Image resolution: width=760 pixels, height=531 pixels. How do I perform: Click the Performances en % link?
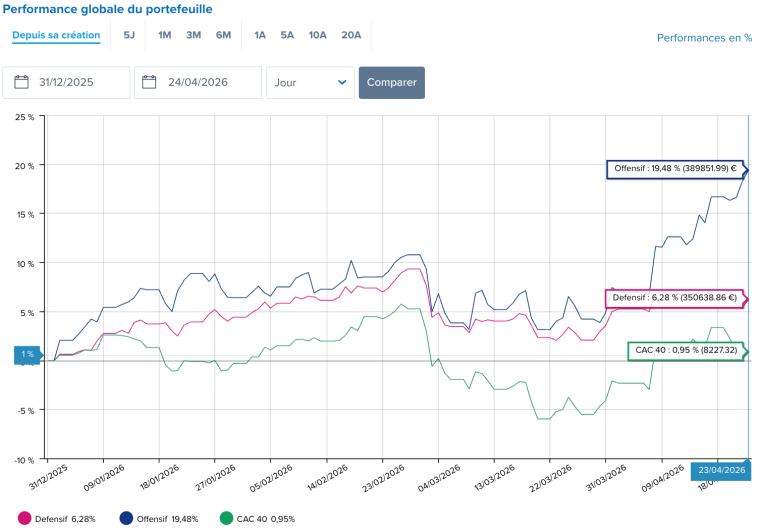point(704,38)
